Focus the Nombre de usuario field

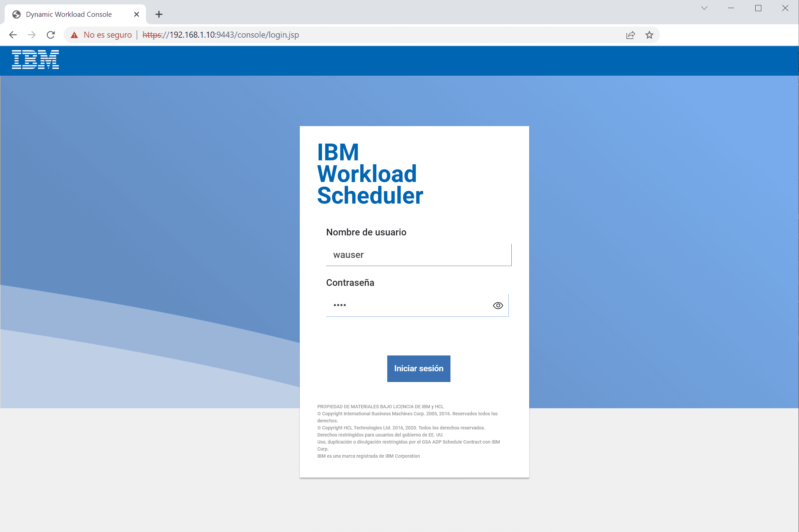(419, 255)
